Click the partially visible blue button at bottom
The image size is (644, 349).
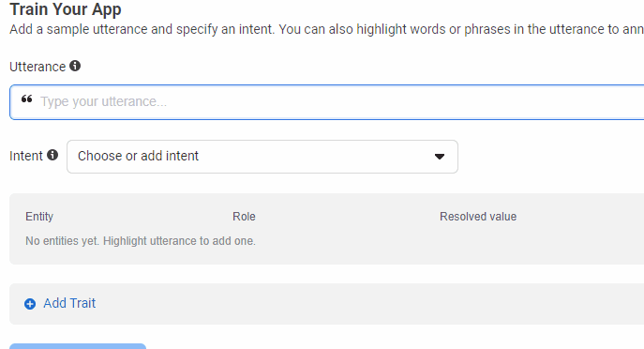pyautogui.click(x=78, y=346)
